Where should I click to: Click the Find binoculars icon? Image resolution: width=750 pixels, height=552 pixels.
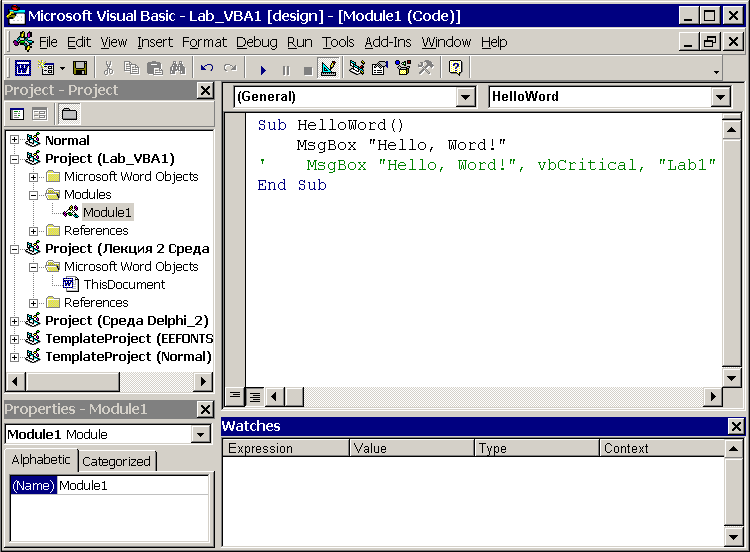coord(177,68)
